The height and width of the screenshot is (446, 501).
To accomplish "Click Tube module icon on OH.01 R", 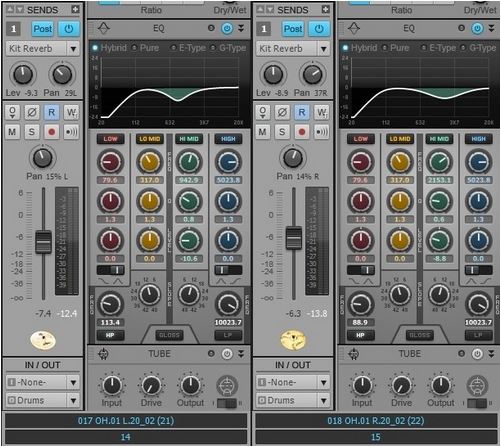I will tap(354, 354).
